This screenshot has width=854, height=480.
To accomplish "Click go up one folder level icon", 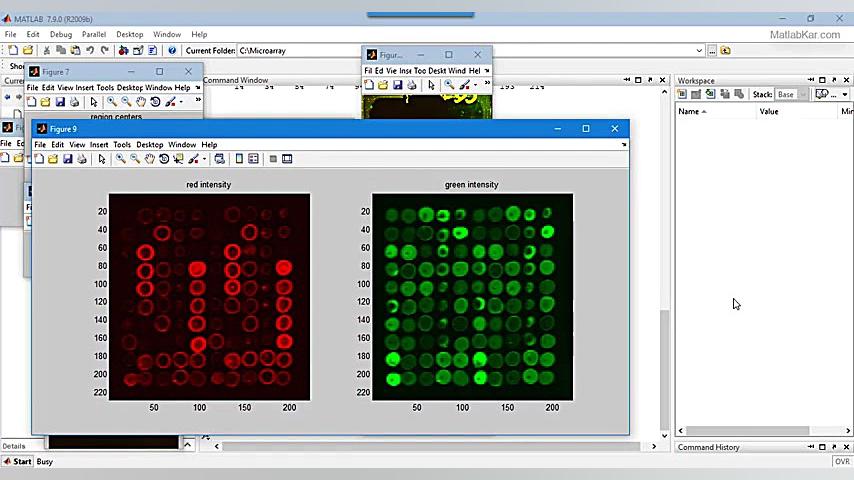I will [725, 51].
